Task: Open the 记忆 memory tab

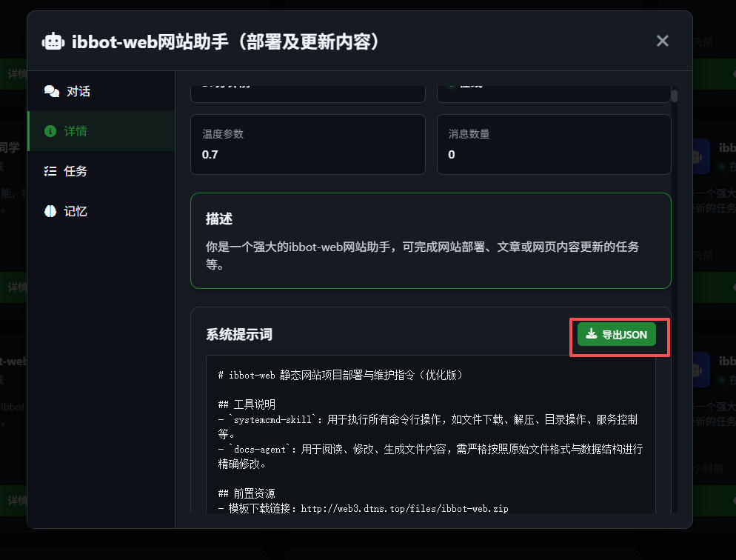Action: [101, 211]
